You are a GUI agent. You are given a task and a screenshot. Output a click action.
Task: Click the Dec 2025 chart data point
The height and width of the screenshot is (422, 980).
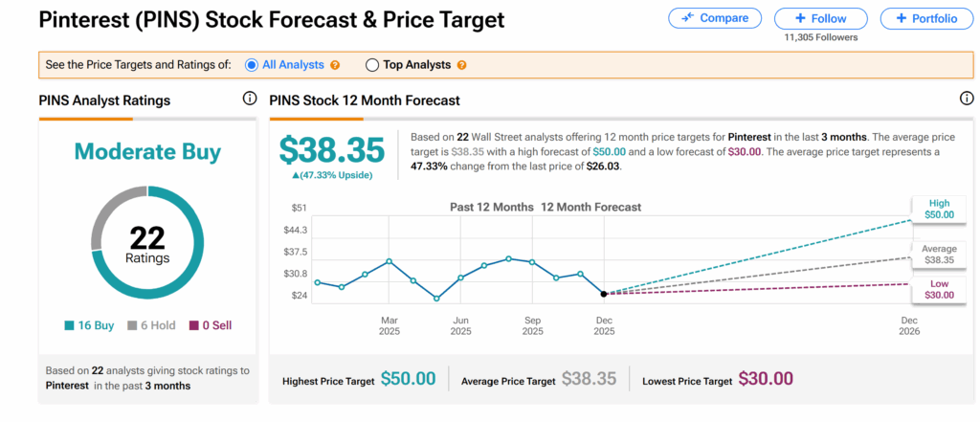coord(604,293)
